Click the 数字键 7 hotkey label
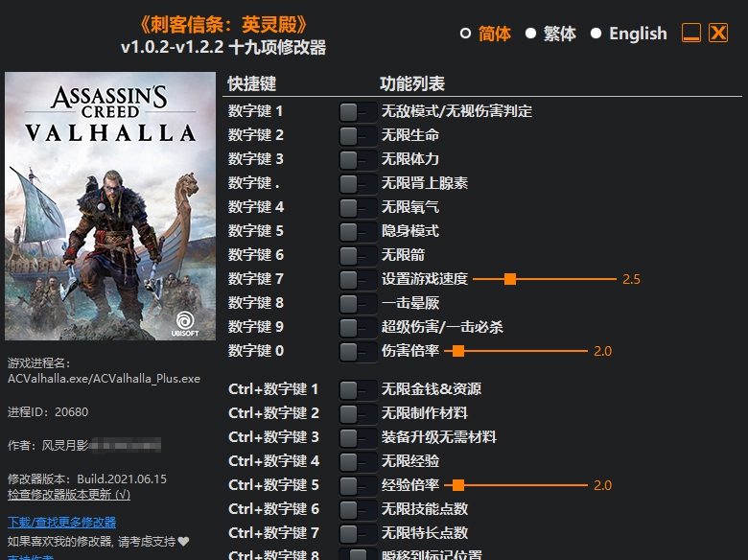This screenshot has width=748, height=560. (x=256, y=279)
